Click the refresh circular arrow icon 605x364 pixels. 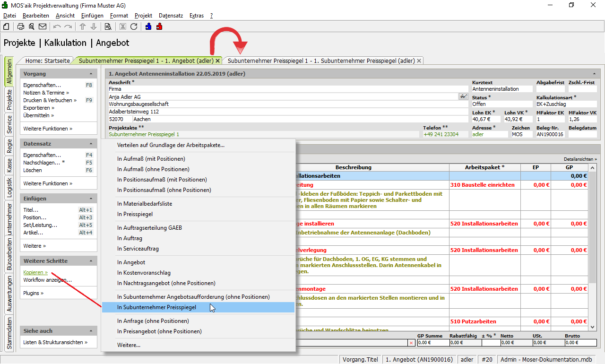[x=134, y=26]
